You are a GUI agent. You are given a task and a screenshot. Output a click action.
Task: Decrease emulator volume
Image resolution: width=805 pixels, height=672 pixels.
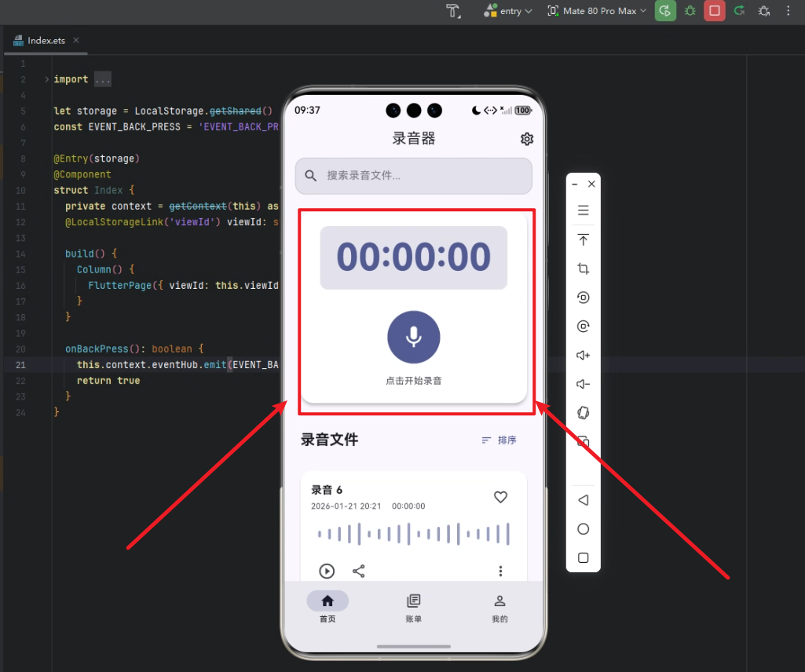(x=584, y=384)
